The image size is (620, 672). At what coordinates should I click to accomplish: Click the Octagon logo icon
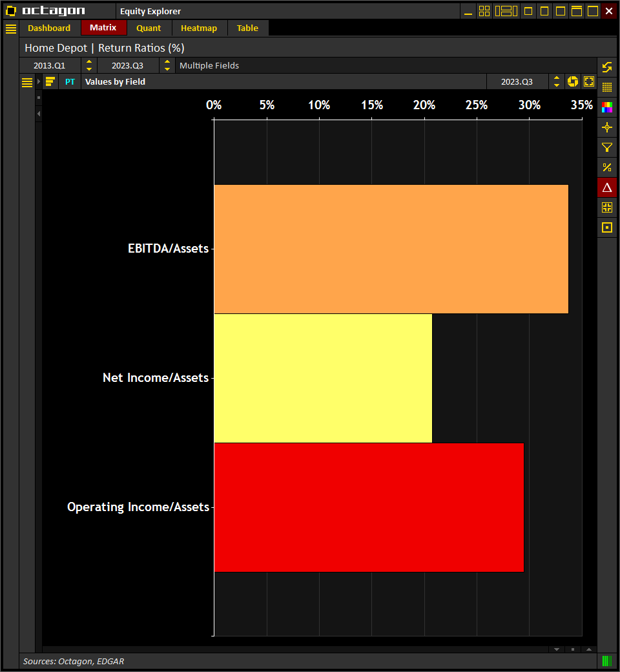click(11, 11)
